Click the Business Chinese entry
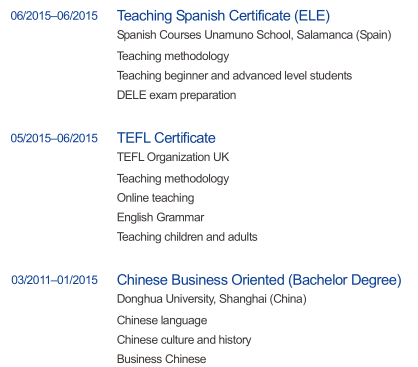The width and height of the screenshot is (418, 367). 161,359
